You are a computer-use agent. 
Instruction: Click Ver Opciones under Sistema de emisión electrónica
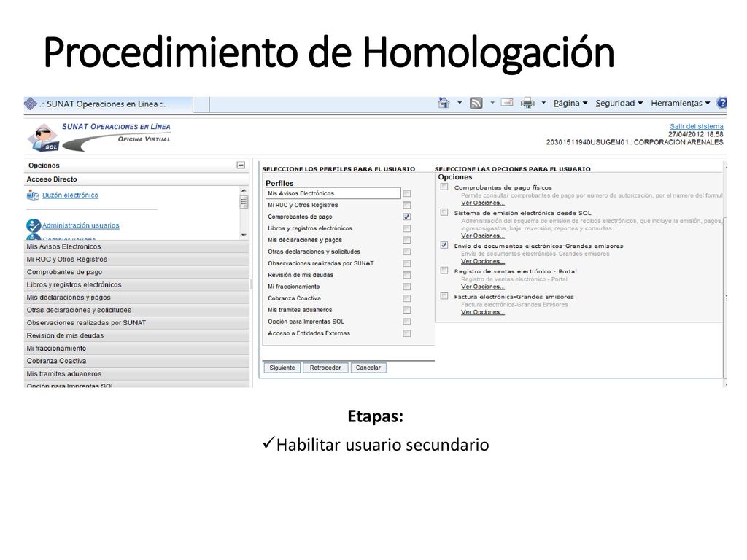tap(483, 236)
